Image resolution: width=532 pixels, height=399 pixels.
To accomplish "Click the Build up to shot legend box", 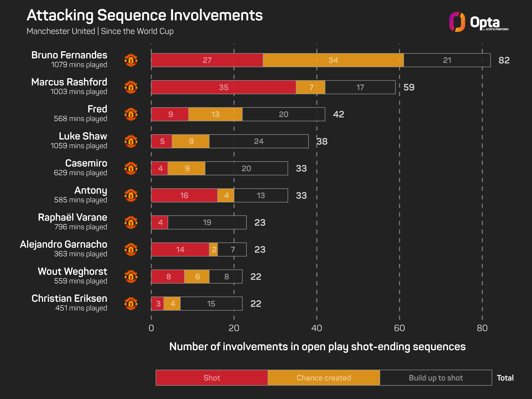I will point(436,378).
